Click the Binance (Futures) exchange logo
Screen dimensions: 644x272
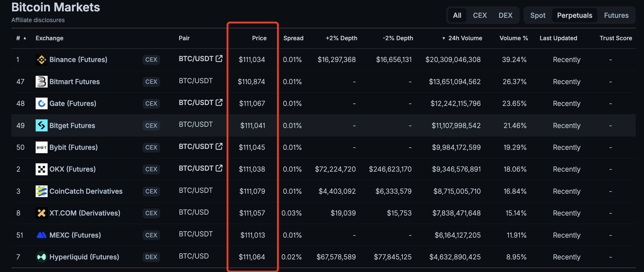(x=41, y=60)
